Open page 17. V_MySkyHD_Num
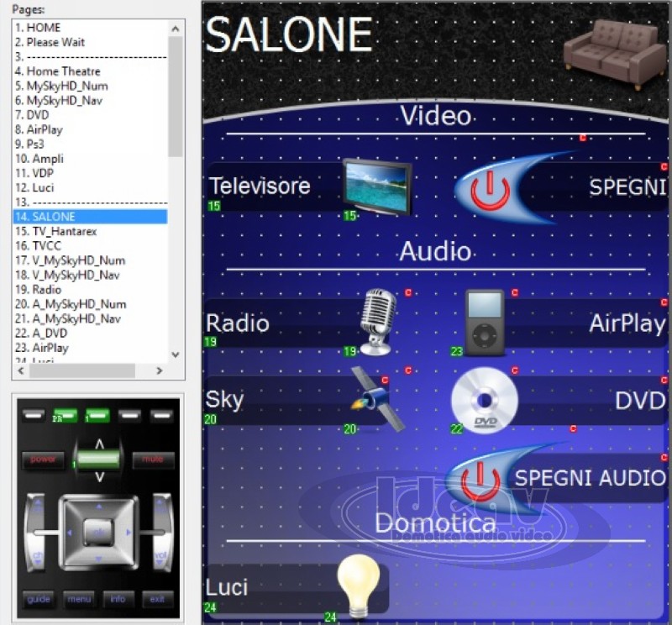672x625 pixels. [90, 260]
